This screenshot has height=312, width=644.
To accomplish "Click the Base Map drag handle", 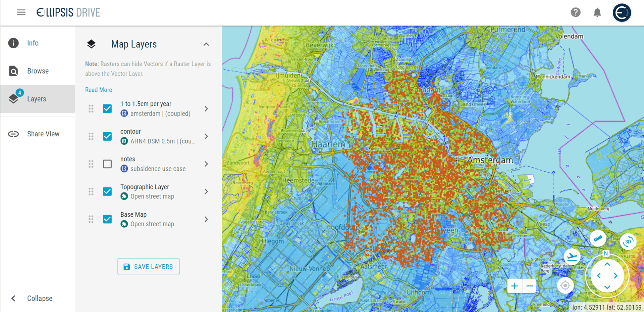I will (x=91, y=219).
